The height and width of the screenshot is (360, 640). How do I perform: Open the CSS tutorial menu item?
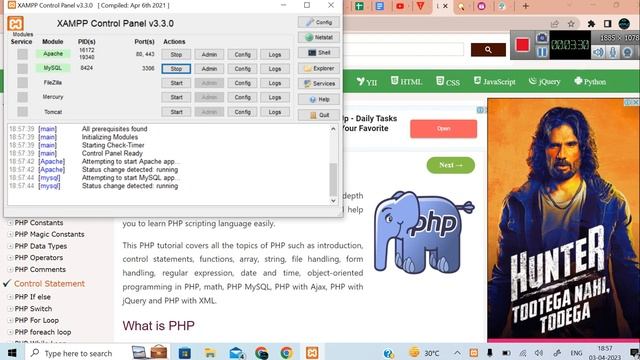(x=448, y=81)
